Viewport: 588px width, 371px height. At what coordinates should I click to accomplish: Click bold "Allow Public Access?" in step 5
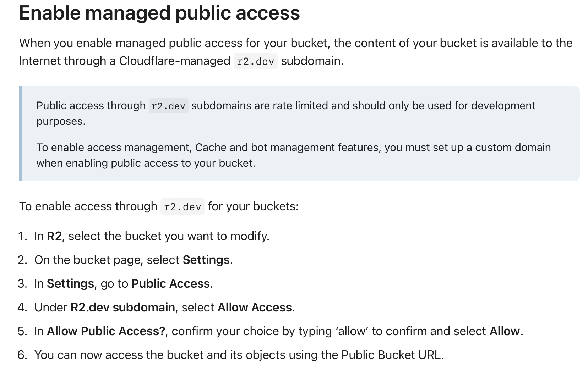106,331
